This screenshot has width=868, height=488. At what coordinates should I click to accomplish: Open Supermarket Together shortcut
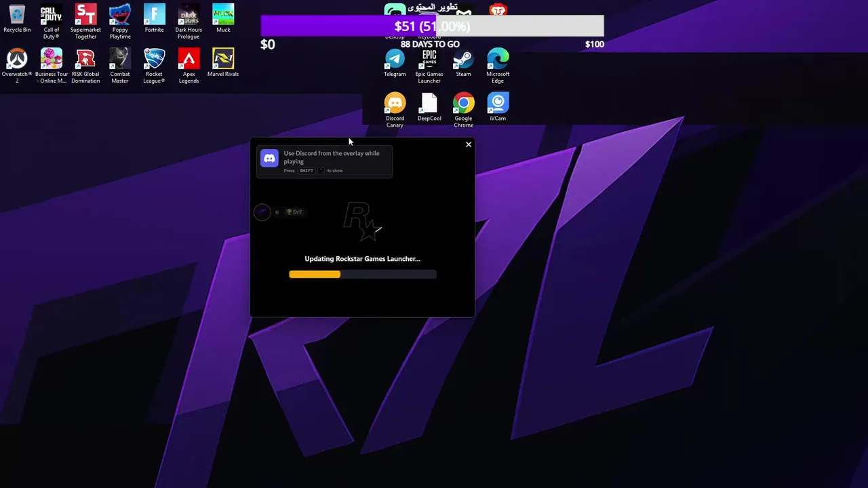(x=85, y=22)
